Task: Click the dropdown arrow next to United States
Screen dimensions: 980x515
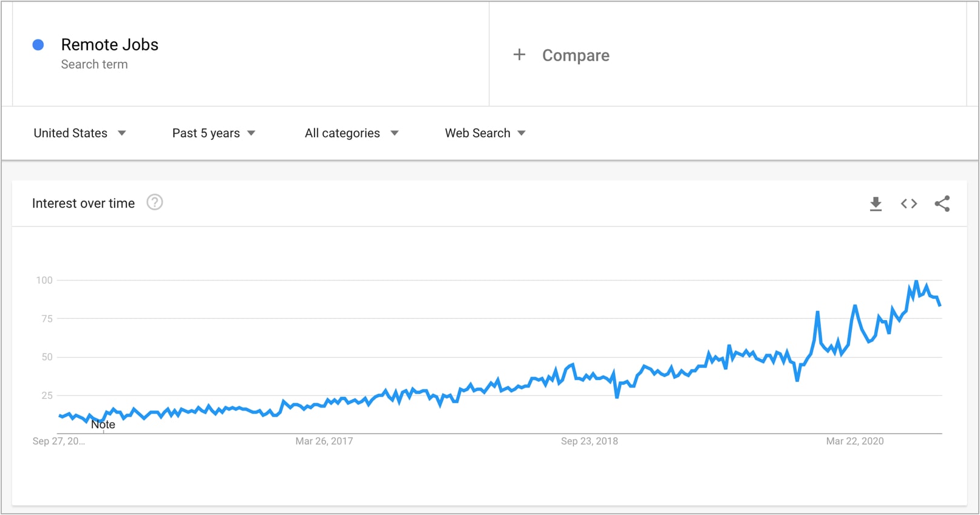Action: [x=121, y=133]
